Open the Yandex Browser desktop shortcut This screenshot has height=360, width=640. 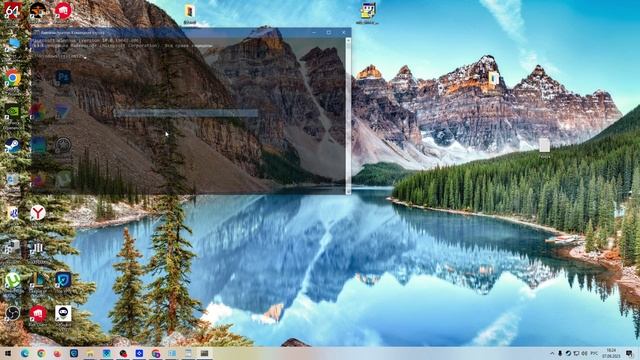[38, 213]
